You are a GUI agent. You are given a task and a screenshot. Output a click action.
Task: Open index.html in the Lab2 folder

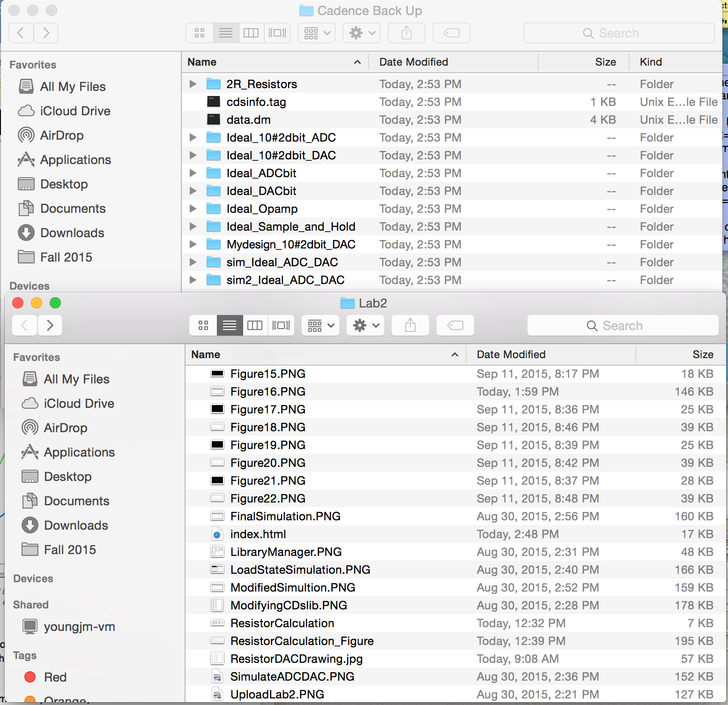tap(258, 534)
